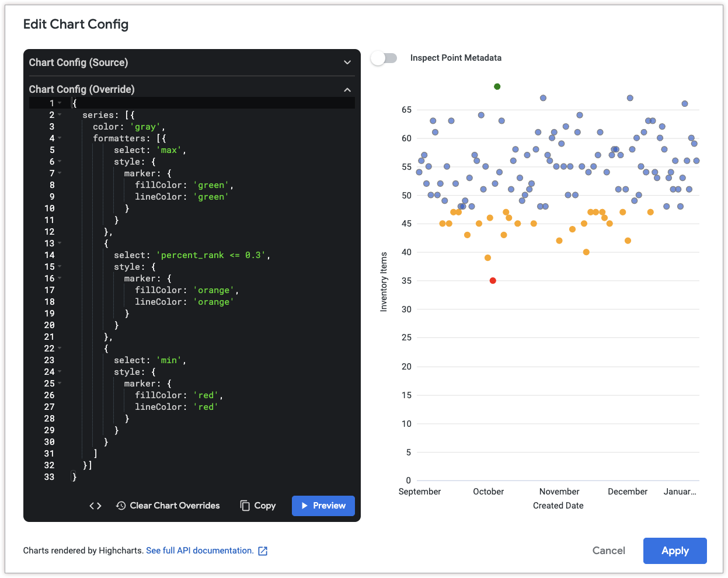Screen dimensions: 728x578
Task: Fold the formatters array at line 4
Action: pos(60,138)
